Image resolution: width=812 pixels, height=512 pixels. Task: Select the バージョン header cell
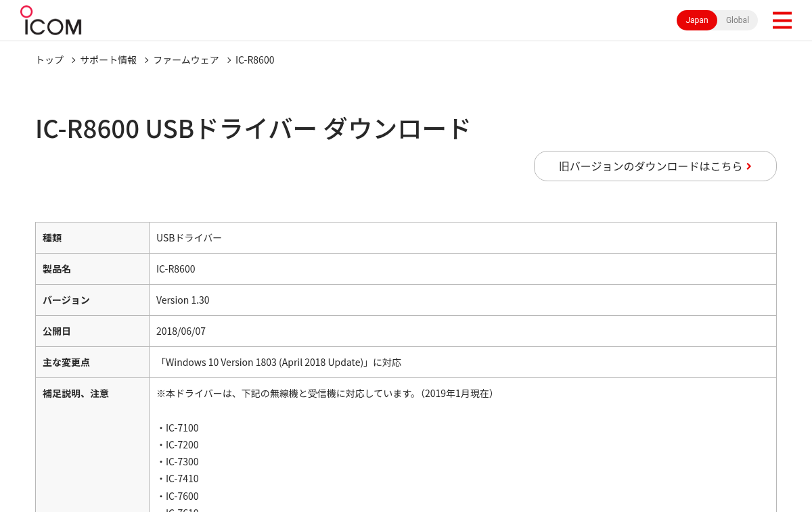[92, 300]
